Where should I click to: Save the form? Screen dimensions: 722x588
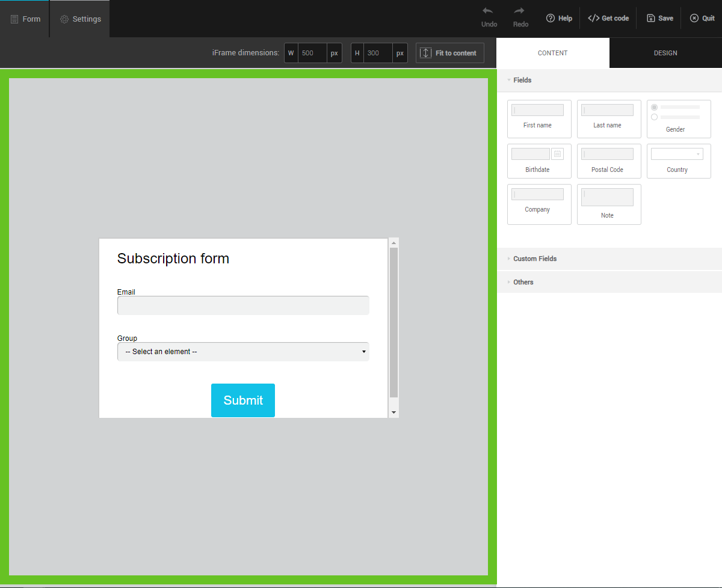pos(659,18)
